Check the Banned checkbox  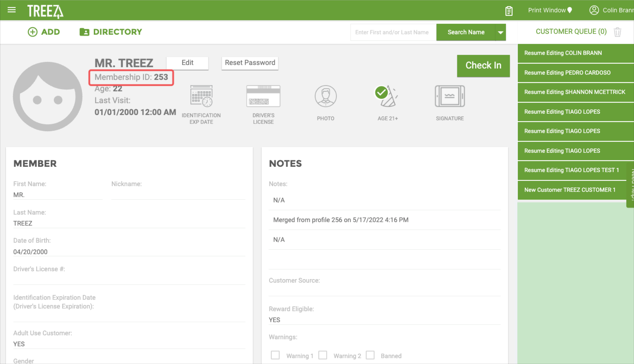[371, 355]
